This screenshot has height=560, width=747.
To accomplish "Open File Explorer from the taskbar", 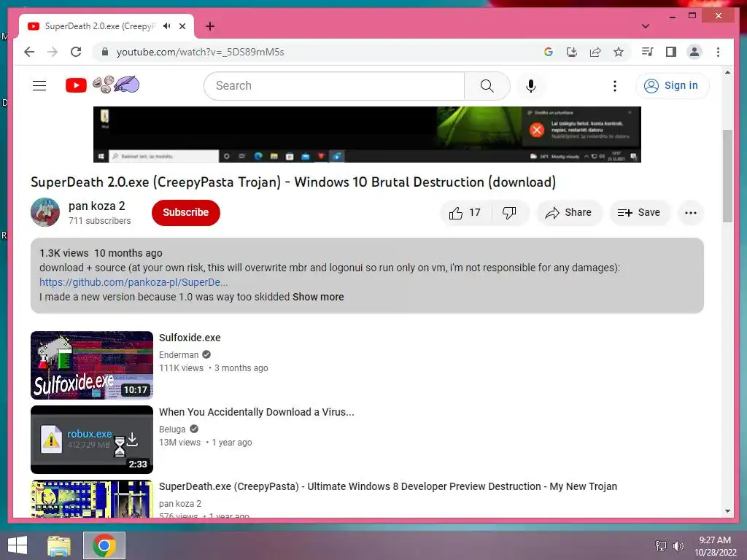I will (59, 545).
